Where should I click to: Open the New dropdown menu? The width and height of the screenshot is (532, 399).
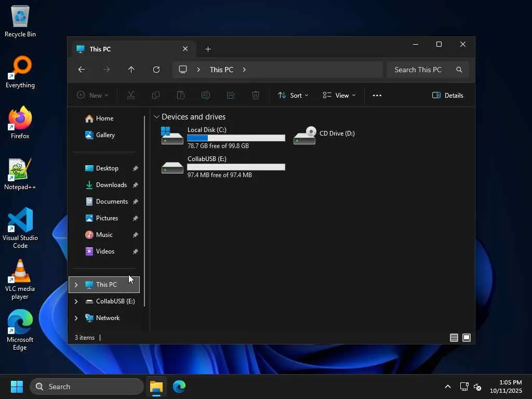(92, 96)
